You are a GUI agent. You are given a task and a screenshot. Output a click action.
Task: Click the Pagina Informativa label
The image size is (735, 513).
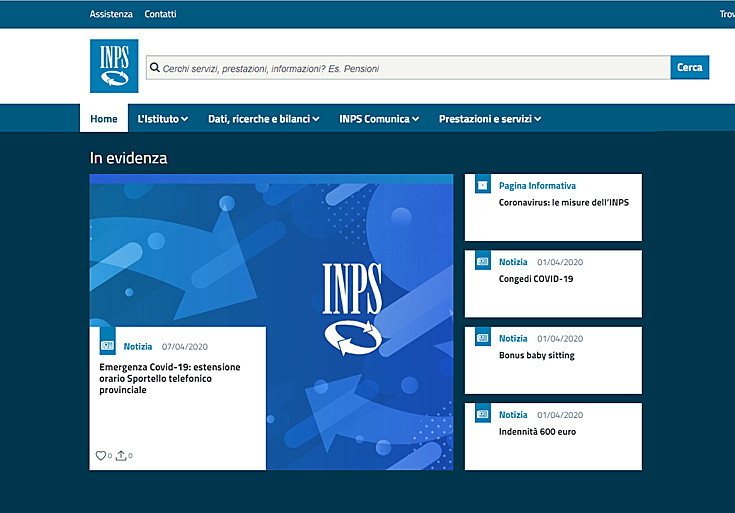pos(537,186)
